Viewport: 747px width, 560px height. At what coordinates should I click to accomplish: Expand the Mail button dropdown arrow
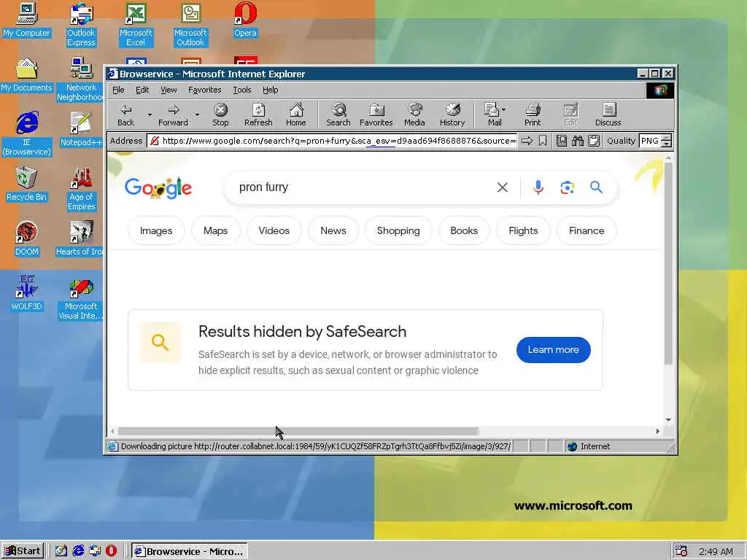coord(504,109)
